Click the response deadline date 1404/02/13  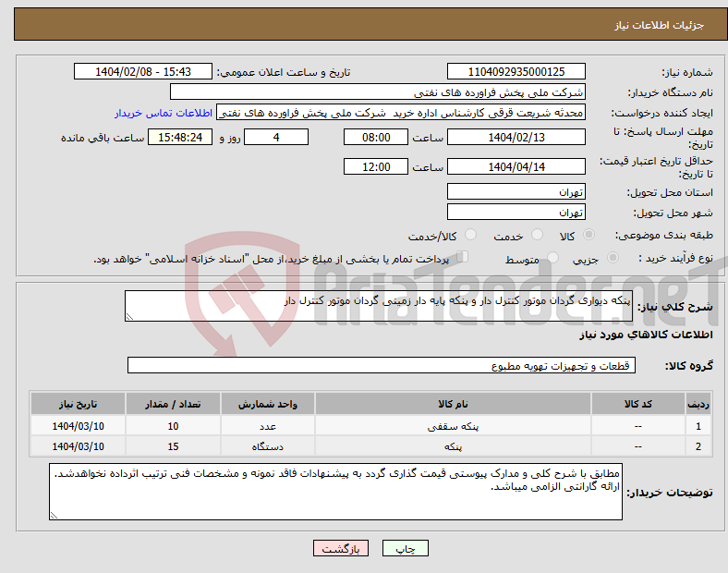pos(516,138)
